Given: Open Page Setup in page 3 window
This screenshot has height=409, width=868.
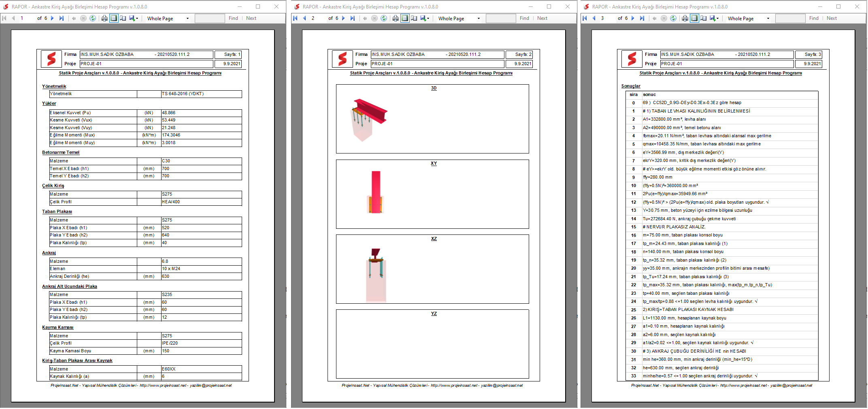Looking at the screenshot, I should pyautogui.click(x=703, y=18).
